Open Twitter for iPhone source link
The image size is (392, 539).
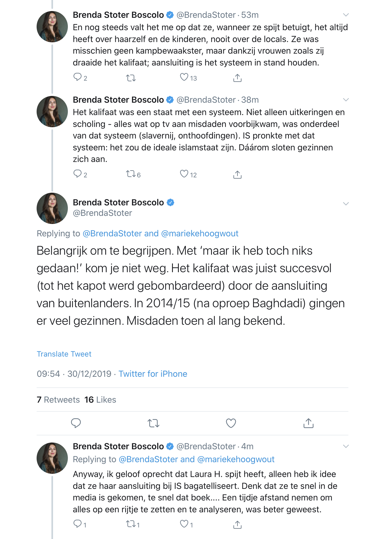[x=153, y=374]
